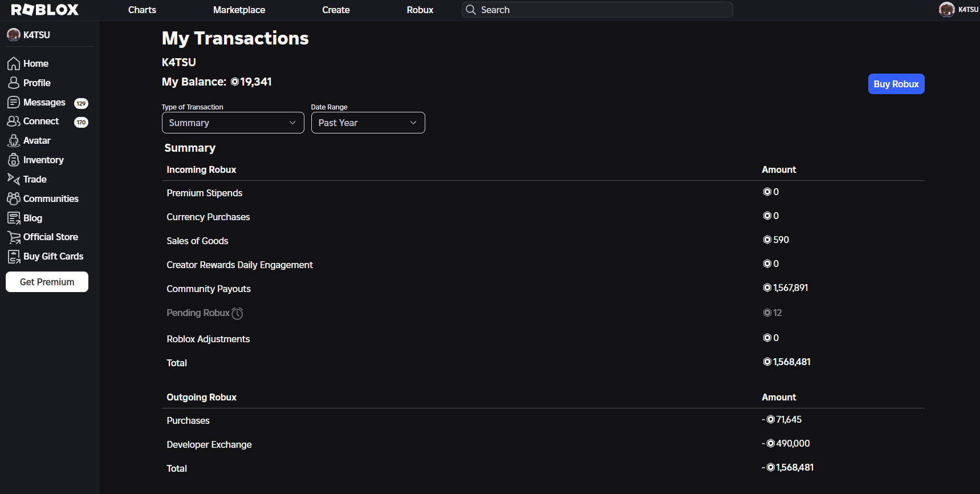Open the Charts tab in top navigation
This screenshot has width=980, height=494.
pos(142,10)
